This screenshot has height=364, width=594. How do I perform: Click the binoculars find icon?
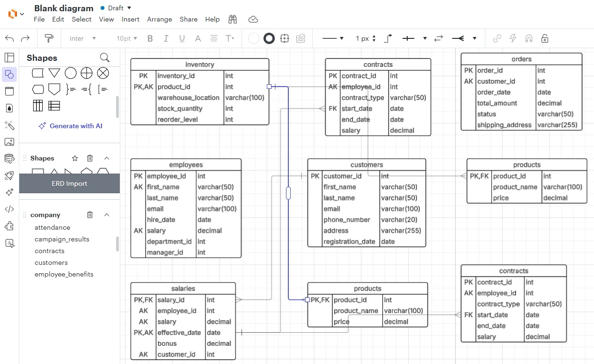pos(233,19)
